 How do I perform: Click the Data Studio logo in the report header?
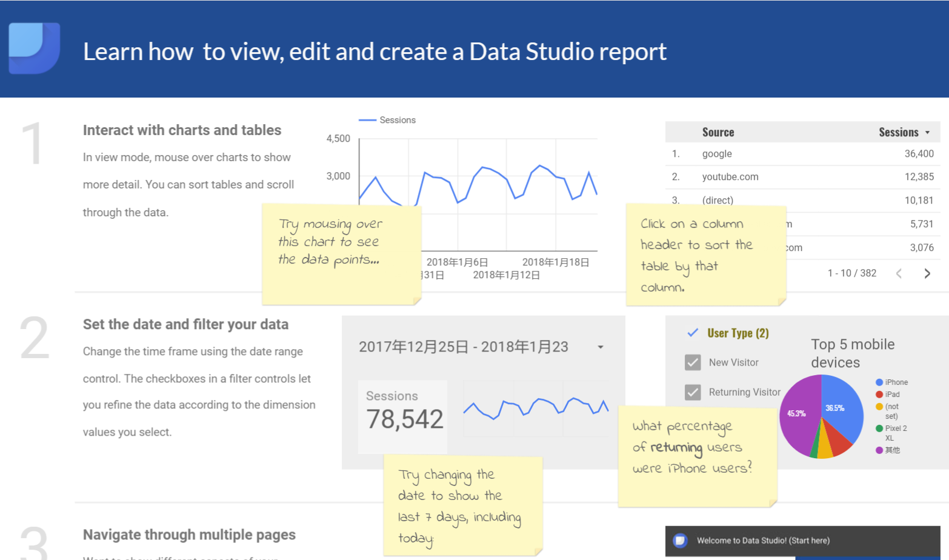33,48
